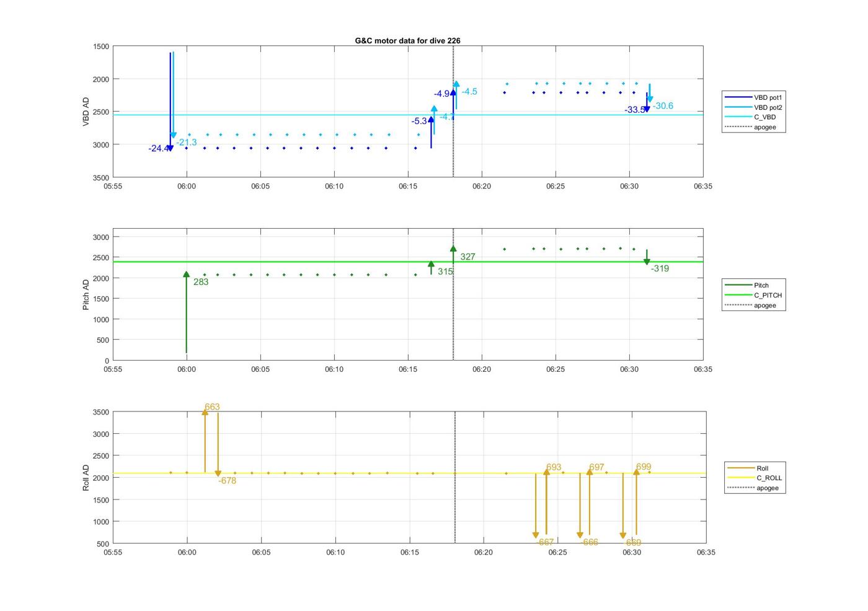Click the '06:20' tick under VBD plot
The width and height of the screenshot is (868, 611).
[482, 186]
